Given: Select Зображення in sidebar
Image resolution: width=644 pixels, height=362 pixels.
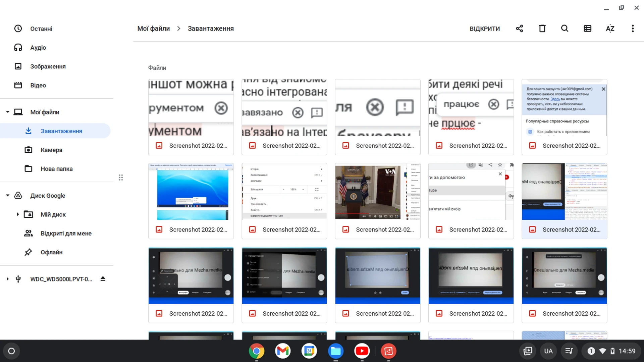Looking at the screenshot, I should 48,66.
